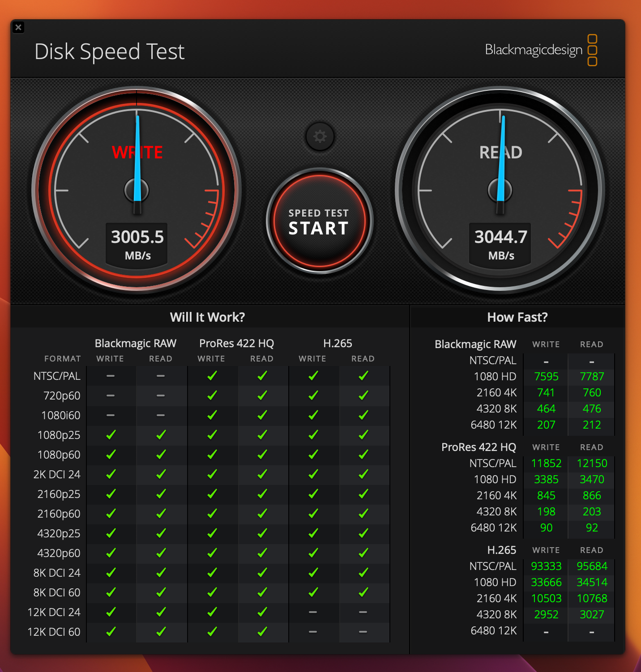Click the Blackmagic RAW read checkmark for 1080p60
The width and height of the screenshot is (641, 672).
point(161,455)
